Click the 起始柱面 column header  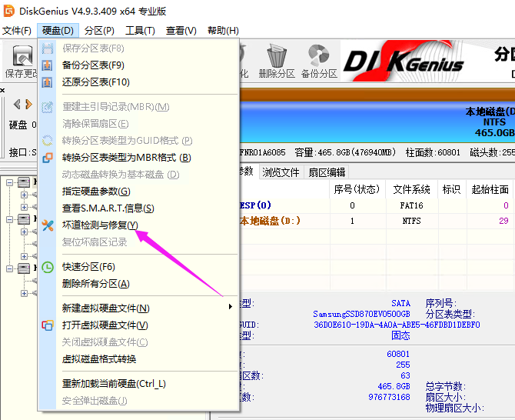[490, 189]
